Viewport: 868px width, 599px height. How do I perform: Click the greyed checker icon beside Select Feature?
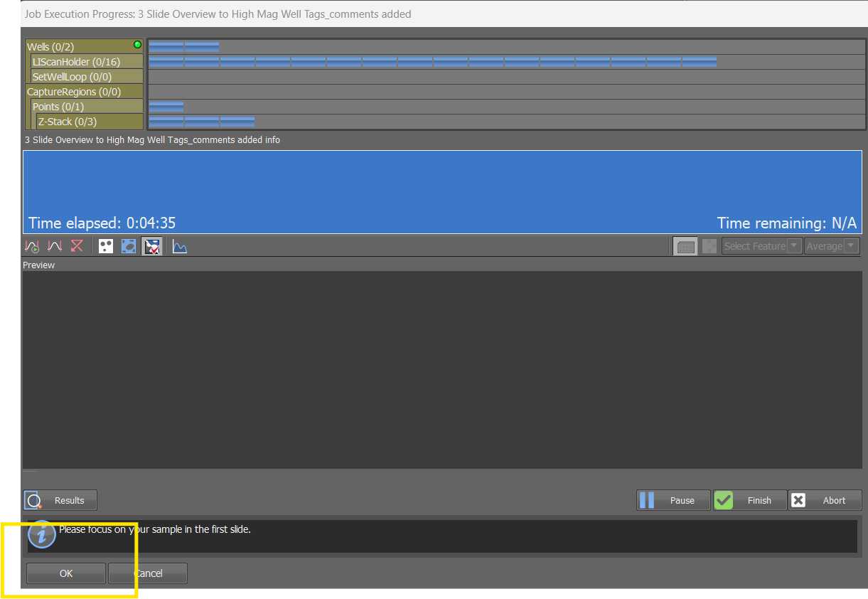point(709,246)
